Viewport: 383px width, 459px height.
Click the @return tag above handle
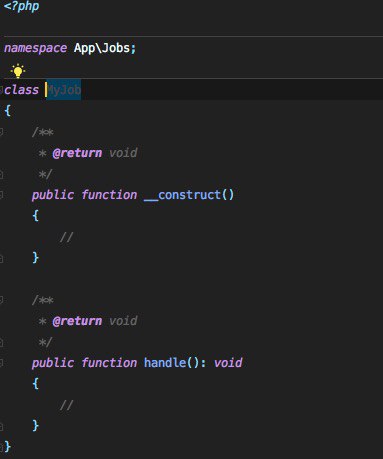77,321
